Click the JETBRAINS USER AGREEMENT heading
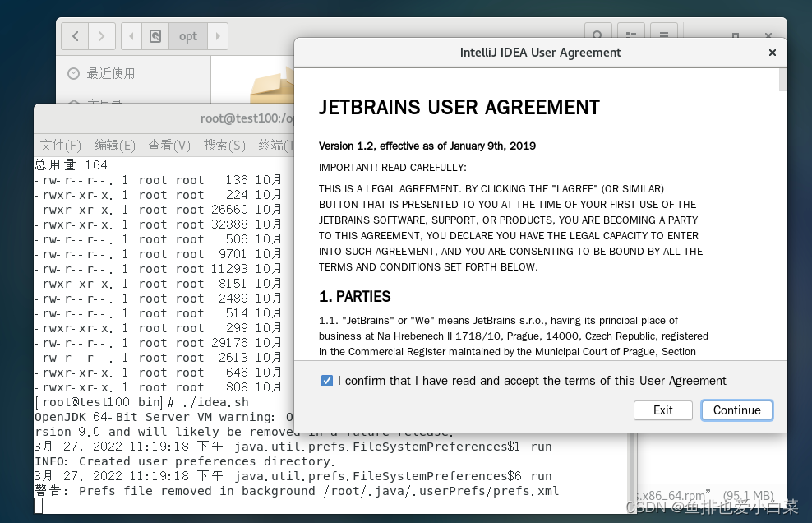The image size is (812, 523). [x=459, y=107]
